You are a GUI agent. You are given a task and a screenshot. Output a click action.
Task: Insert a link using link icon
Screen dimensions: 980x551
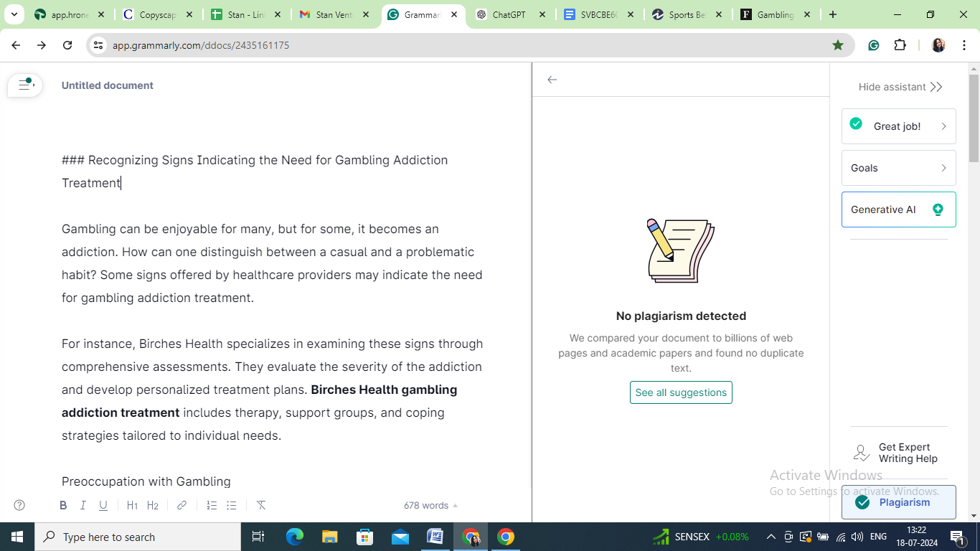click(x=182, y=505)
